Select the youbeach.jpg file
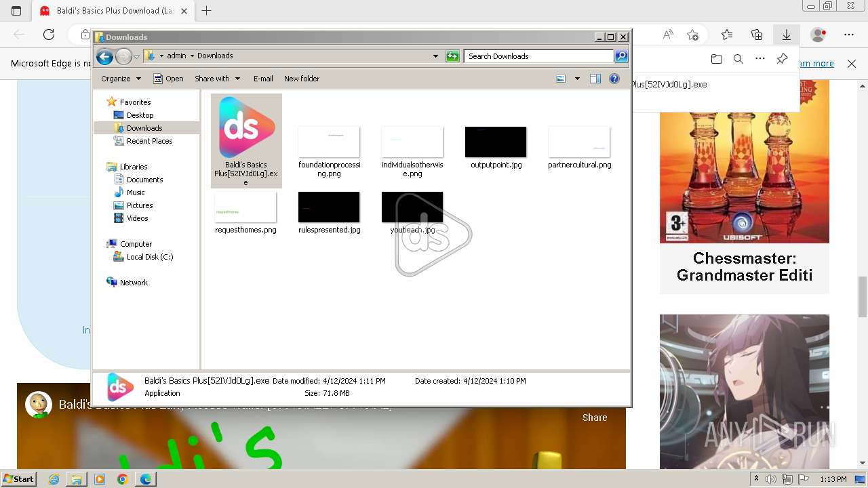Viewport: 868px width, 488px height. point(412,213)
